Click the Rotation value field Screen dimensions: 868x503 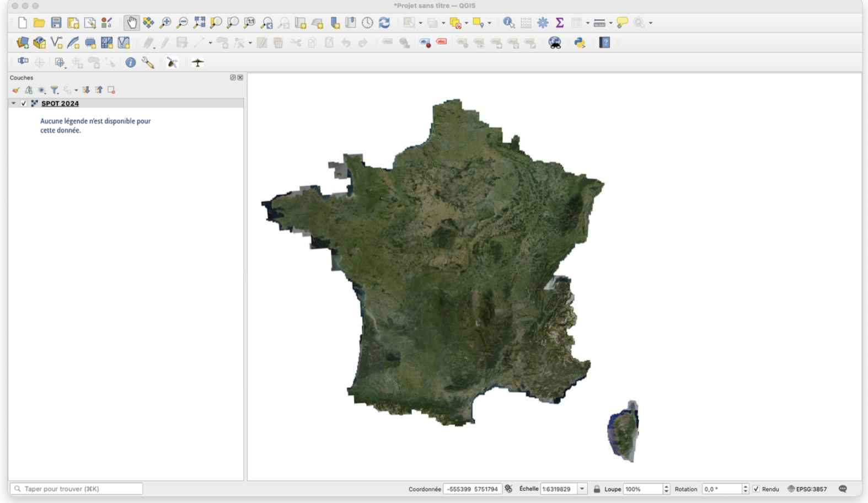pos(722,489)
